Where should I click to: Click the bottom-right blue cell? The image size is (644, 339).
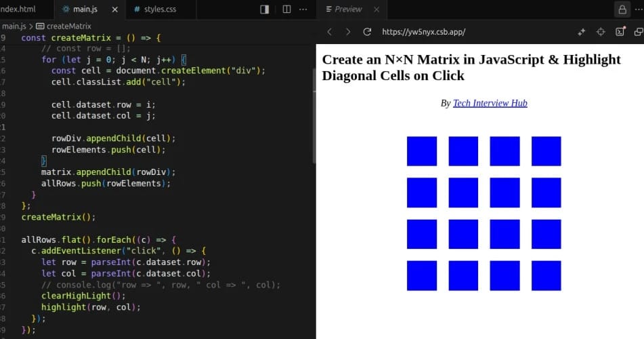coord(546,276)
